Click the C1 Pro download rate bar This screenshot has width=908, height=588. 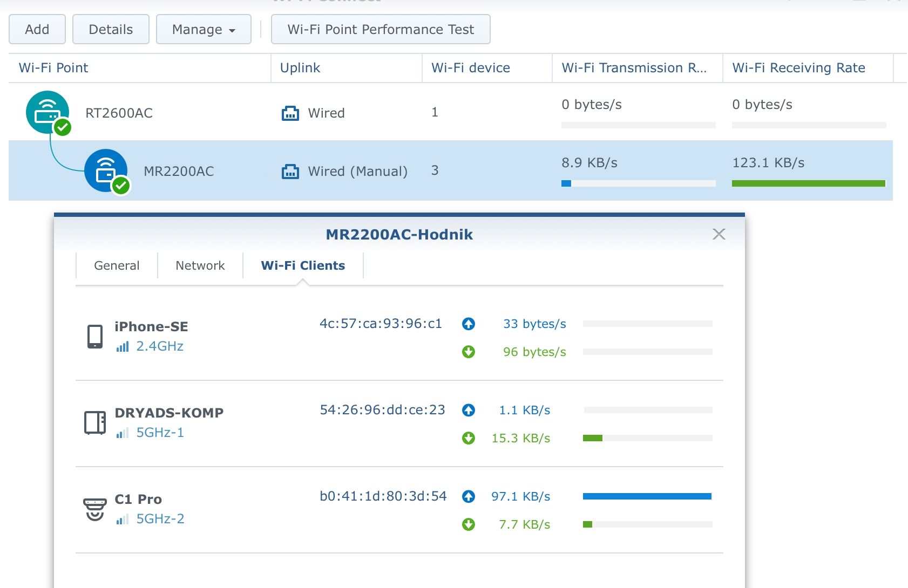click(648, 524)
